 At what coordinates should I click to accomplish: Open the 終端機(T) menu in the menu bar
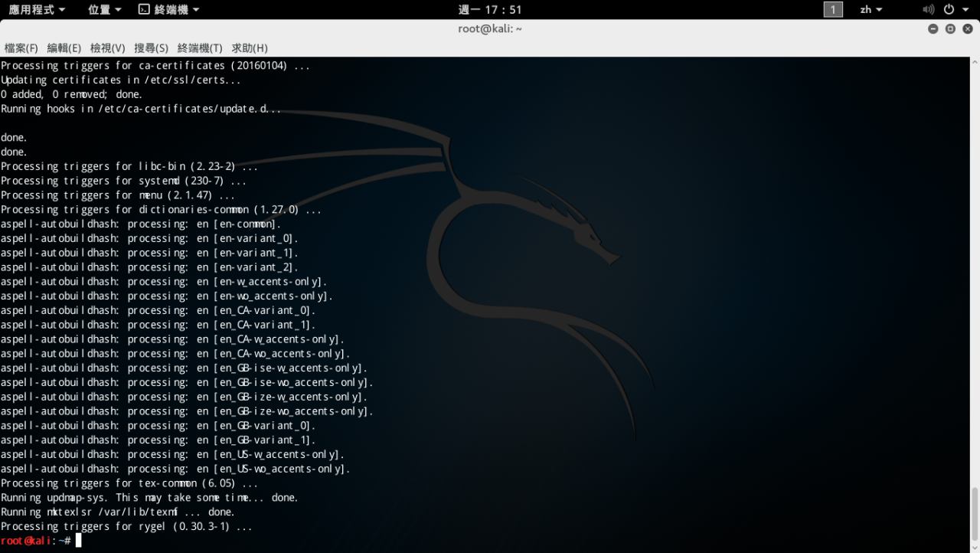[x=200, y=48]
